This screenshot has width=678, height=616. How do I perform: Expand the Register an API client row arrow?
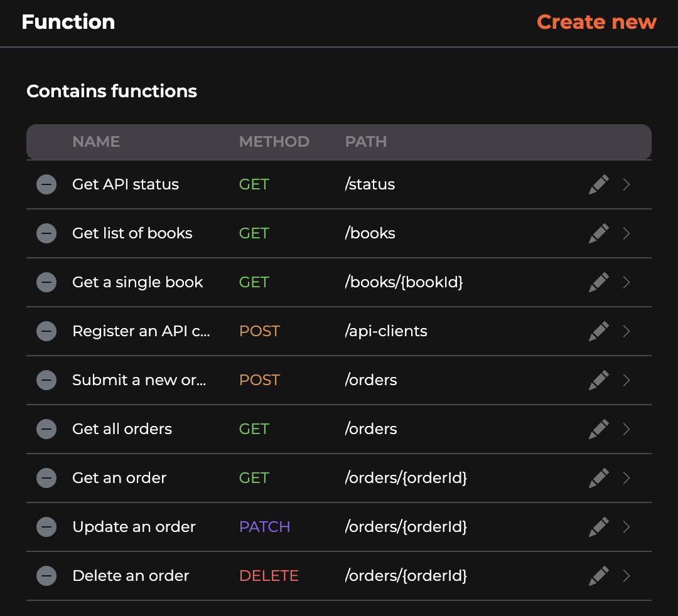pos(626,331)
